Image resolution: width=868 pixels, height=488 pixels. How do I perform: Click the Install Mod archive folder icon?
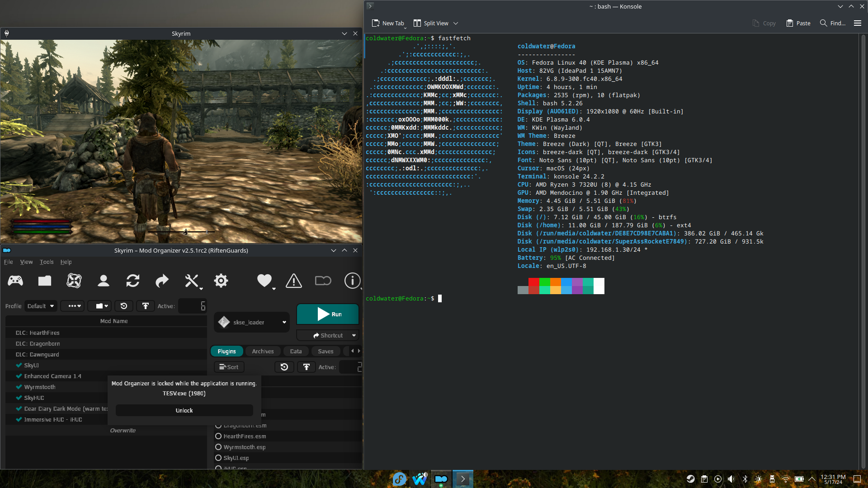tap(45, 281)
